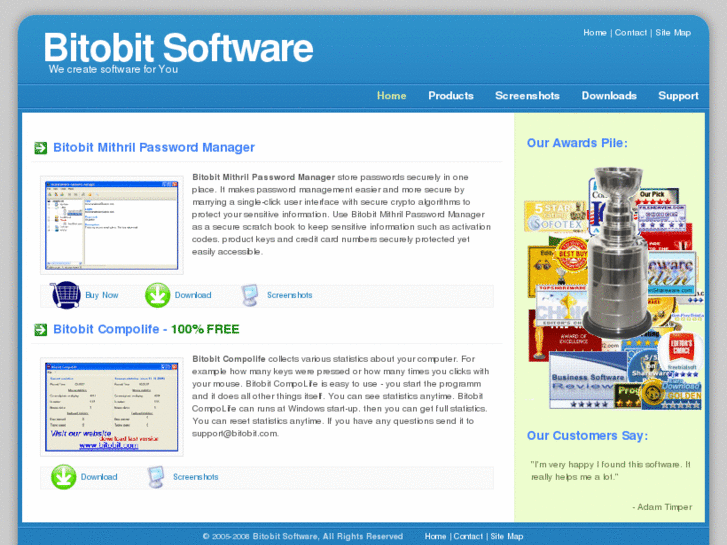Click the silver trophy cup image
727x545 pixels.
[x=617, y=252]
